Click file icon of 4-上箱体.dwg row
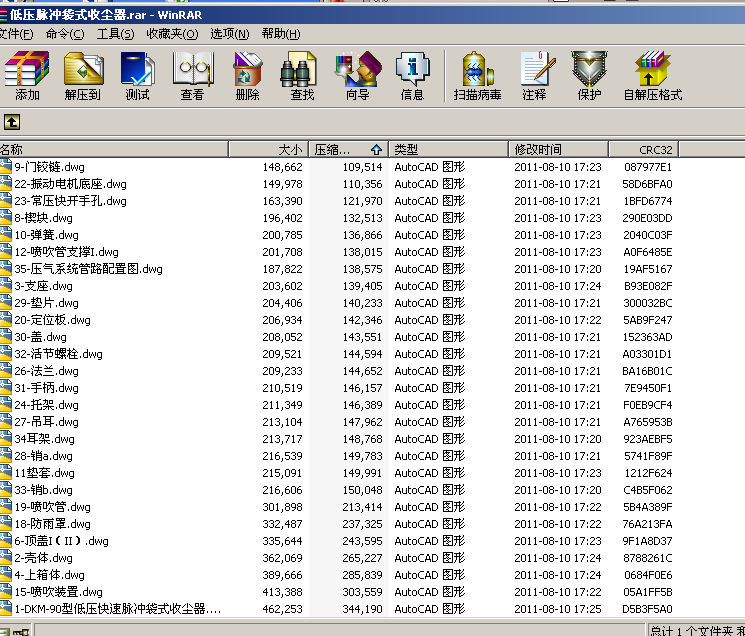Screen dimensions: 745x636 pyautogui.click(x=6, y=575)
